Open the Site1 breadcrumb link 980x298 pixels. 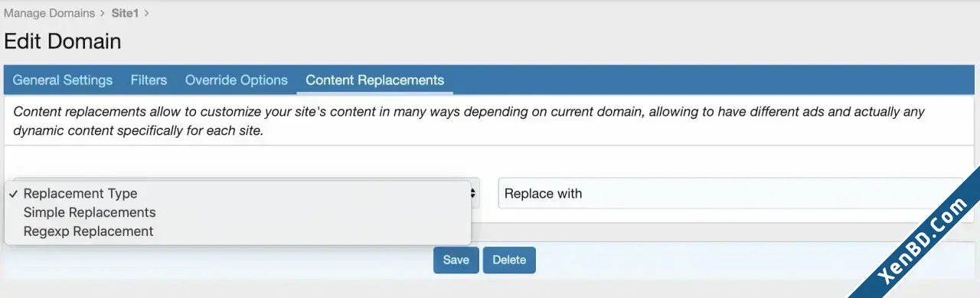coord(125,13)
